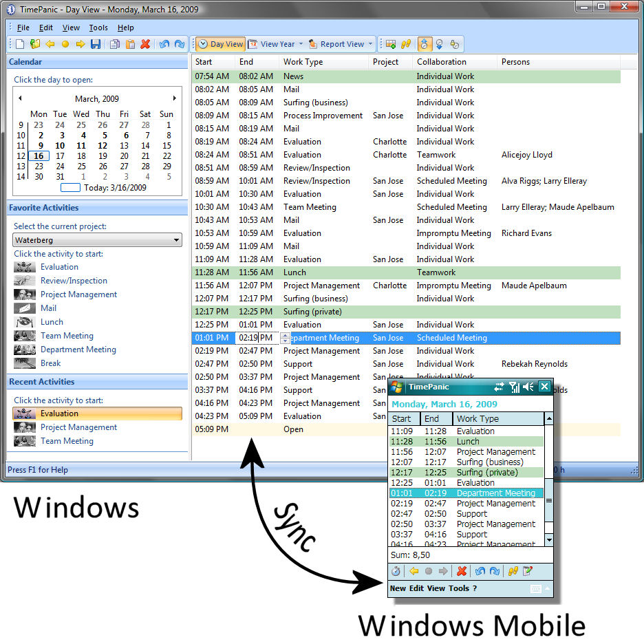Toggle the highlighted person icon in right toolbar

coord(424,44)
